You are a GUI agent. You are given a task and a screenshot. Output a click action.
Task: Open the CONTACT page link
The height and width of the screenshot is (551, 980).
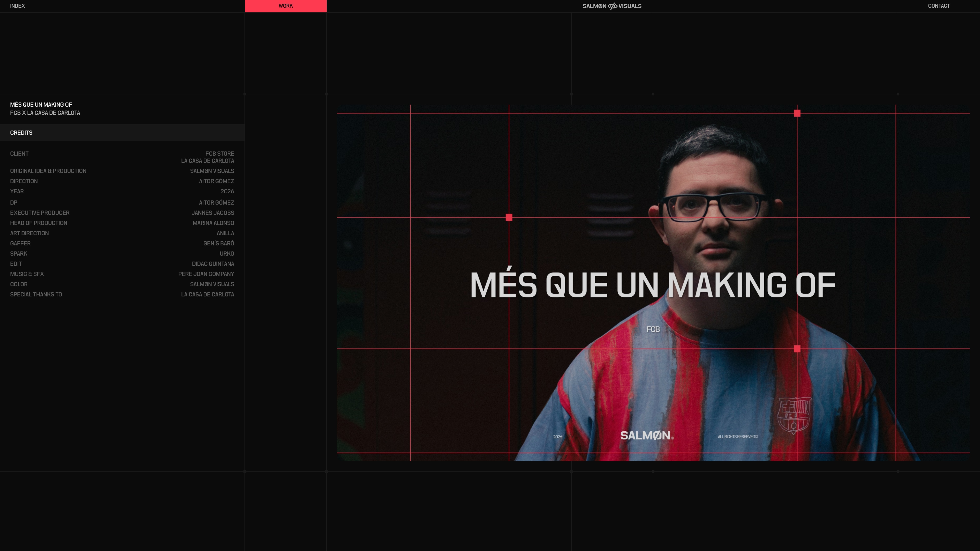pos(939,6)
